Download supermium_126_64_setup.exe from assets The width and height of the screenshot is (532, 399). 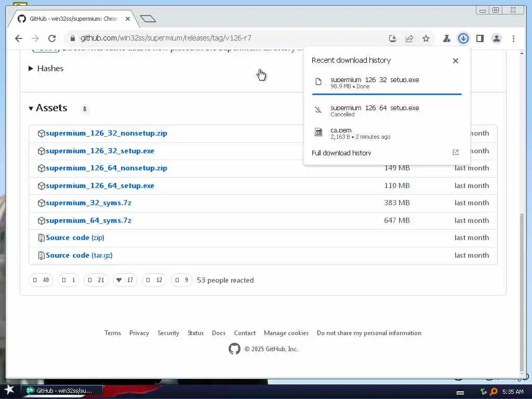[100, 186]
